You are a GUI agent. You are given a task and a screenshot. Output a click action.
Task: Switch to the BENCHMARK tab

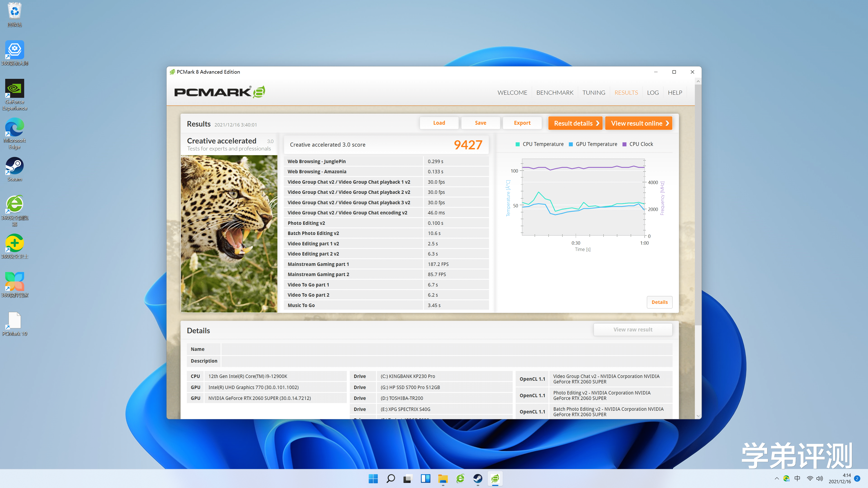pos(555,93)
